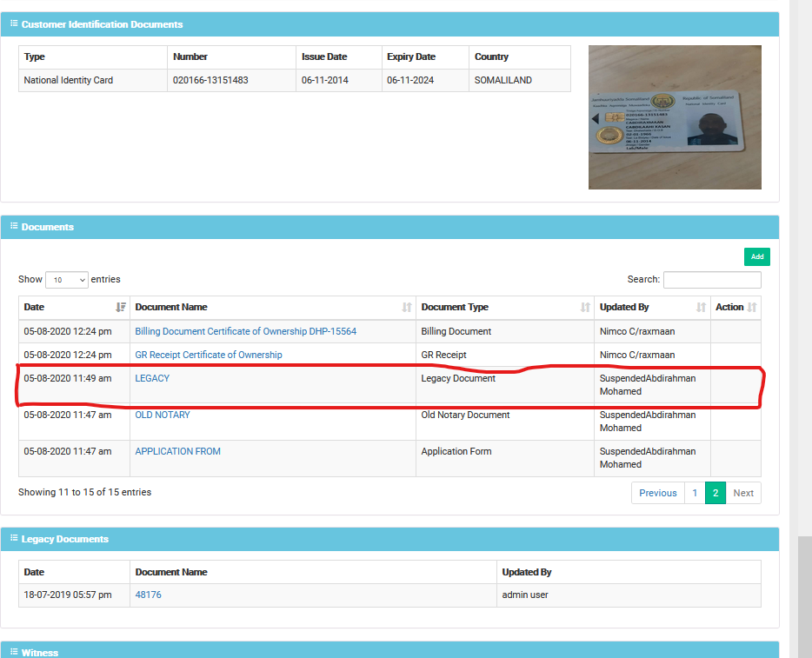
Task: Select date 18-07-2019 05:57 pm cell
Action: coord(74,595)
